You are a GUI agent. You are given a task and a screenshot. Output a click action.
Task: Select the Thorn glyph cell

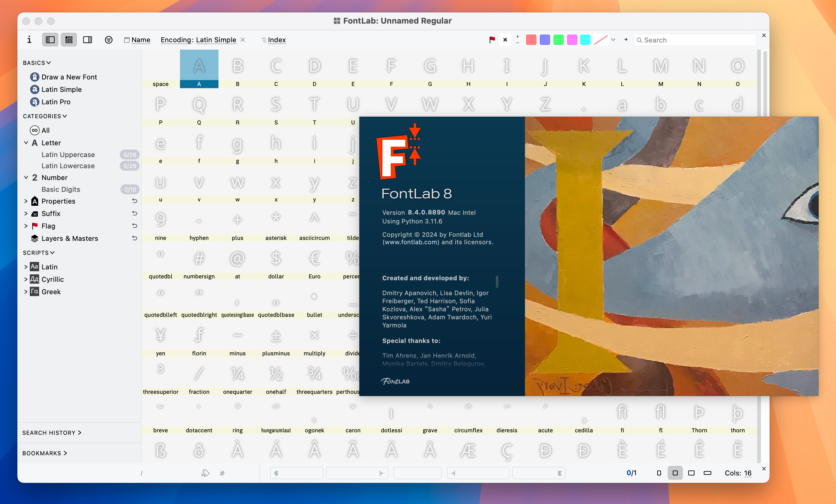coord(699,416)
